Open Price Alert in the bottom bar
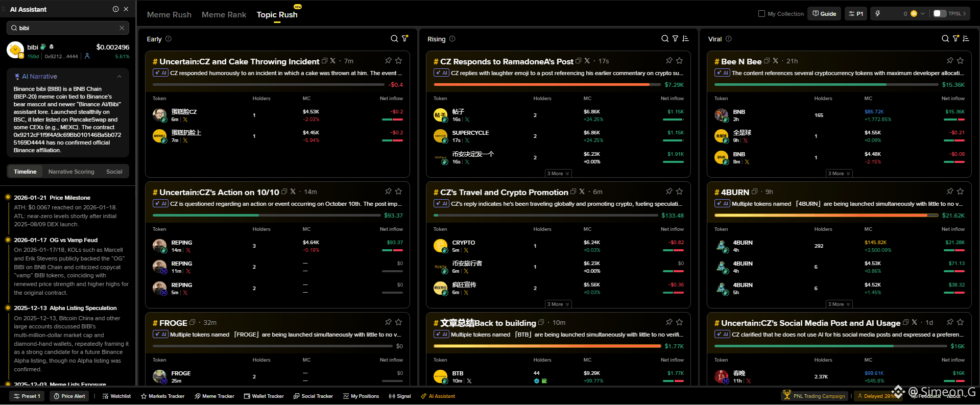This screenshot has width=980, height=405. 69,396
